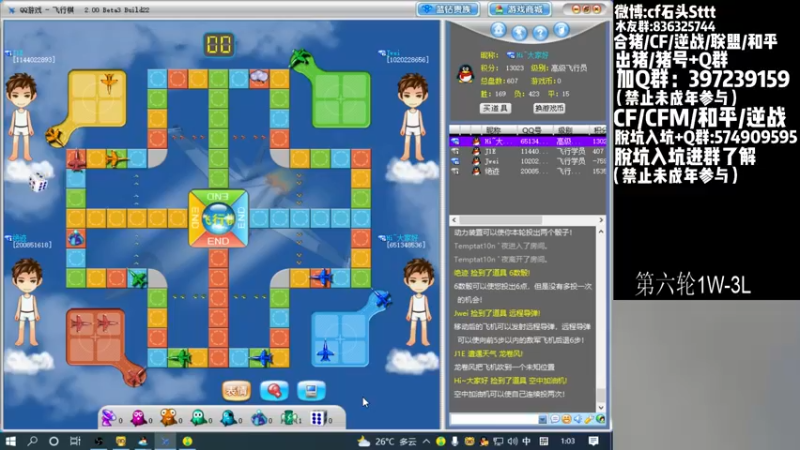
Task: Expand system tray hidden icons chevron
Action: [426, 441]
